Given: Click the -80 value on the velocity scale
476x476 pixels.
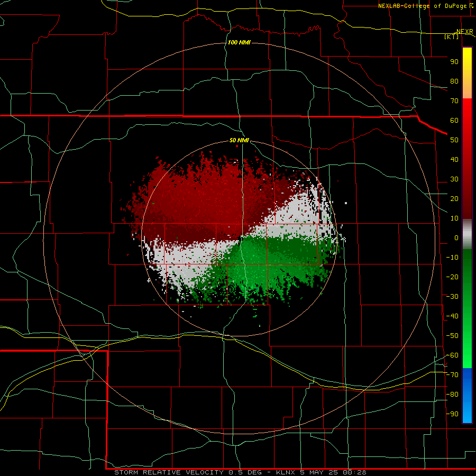Looking at the screenshot, I should pyautogui.click(x=452, y=395).
